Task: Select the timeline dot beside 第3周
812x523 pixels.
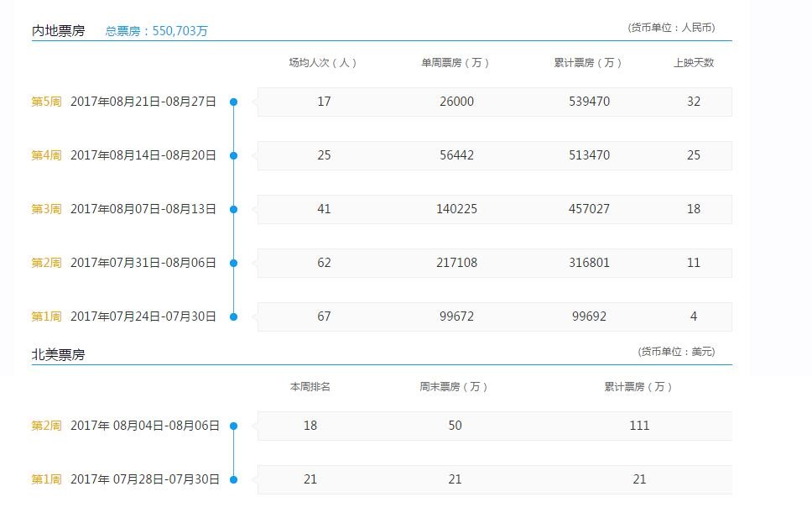Action: pyautogui.click(x=234, y=210)
